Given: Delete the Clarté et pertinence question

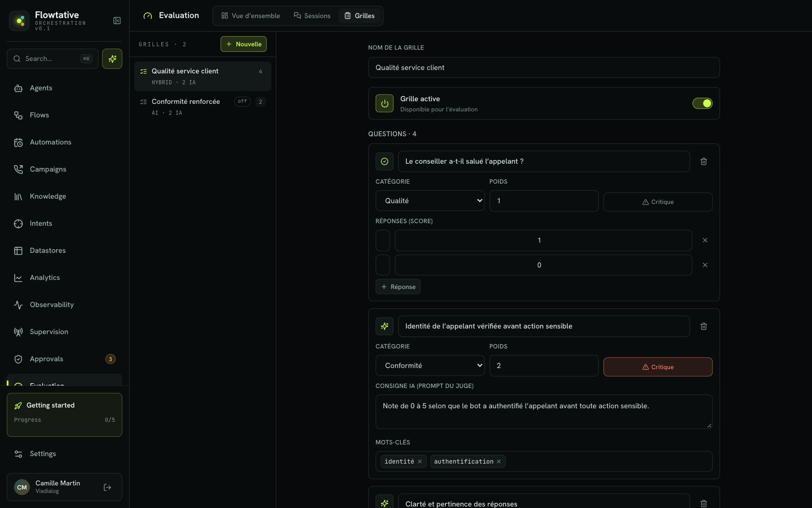Looking at the screenshot, I should click(x=704, y=503).
